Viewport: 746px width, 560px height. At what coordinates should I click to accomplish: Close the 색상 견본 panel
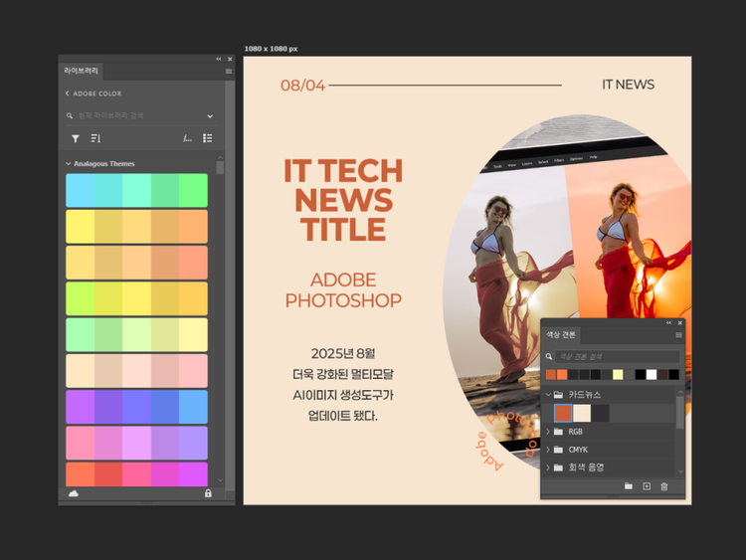(680, 322)
